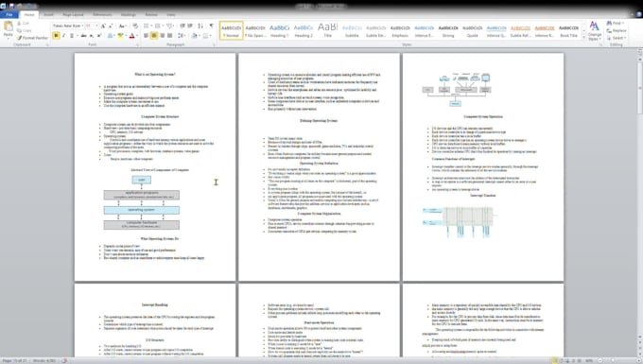
Task: Apply the Normal style
Action: (232, 31)
